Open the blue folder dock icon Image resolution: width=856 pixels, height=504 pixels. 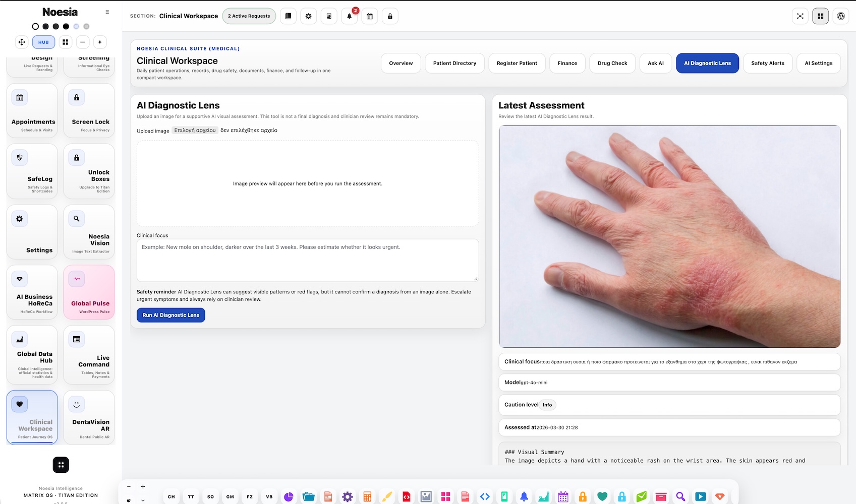(308, 497)
